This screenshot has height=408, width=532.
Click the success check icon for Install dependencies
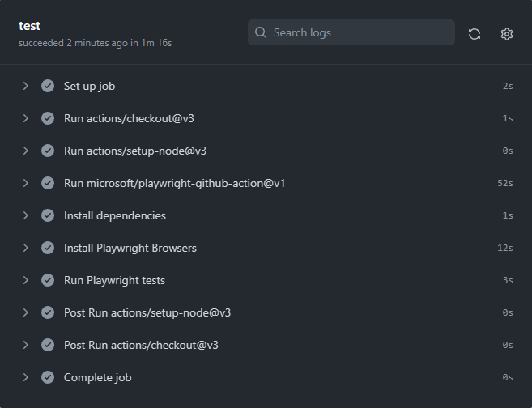[x=48, y=215]
